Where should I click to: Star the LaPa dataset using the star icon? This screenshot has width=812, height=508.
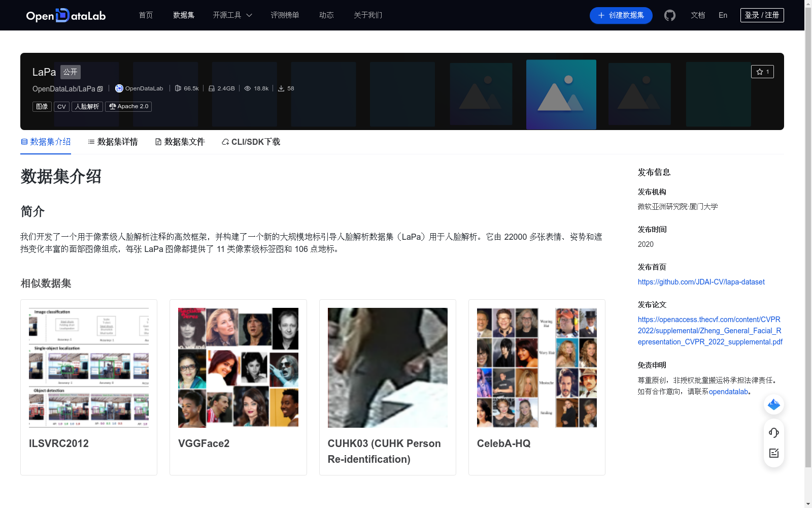[760, 72]
